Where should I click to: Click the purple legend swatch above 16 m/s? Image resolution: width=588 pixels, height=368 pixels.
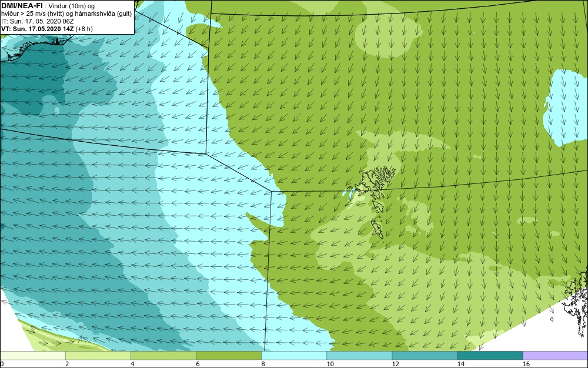click(556, 356)
